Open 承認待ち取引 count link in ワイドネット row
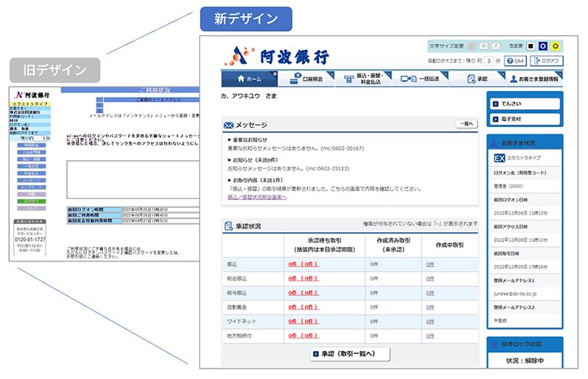 (304, 321)
